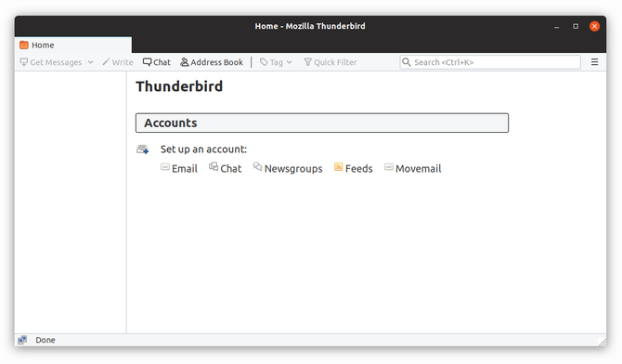This screenshot has width=622, height=364.
Task: Focus the Search Ctrl+K input field
Action: (490, 62)
